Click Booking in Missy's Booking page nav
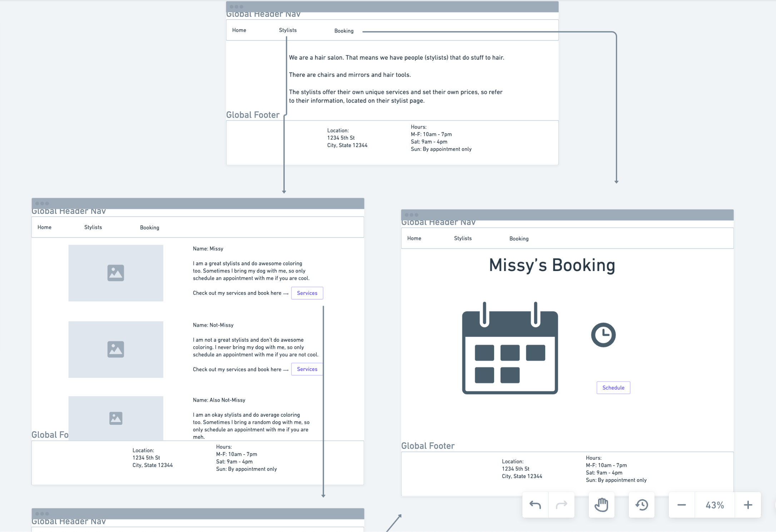Screen dimensions: 776x532 [519, 239]
